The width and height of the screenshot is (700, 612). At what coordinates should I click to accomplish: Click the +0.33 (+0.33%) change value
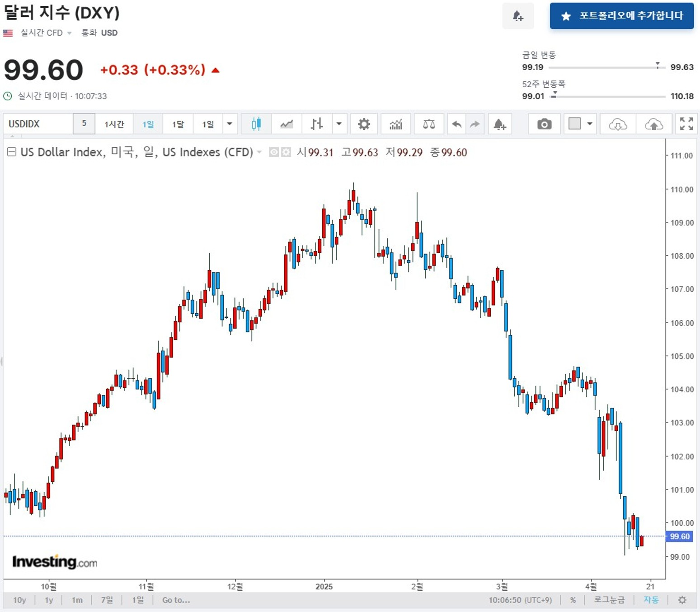point(153,70)
